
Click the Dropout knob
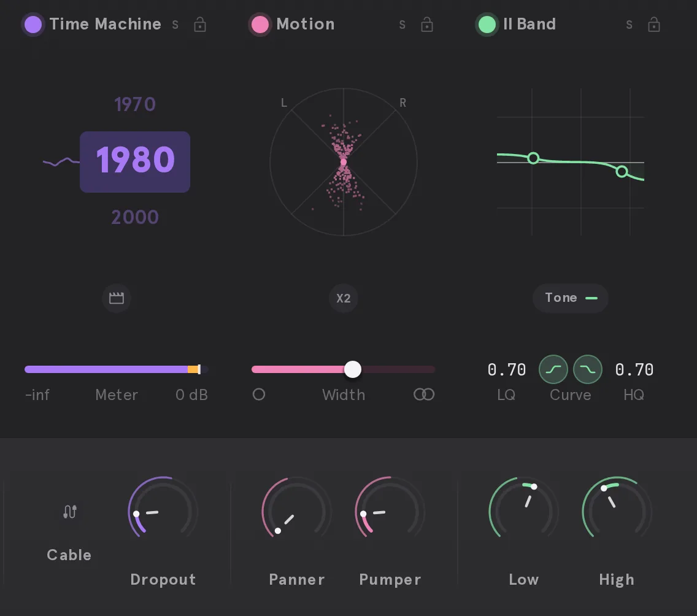[163, 512]
